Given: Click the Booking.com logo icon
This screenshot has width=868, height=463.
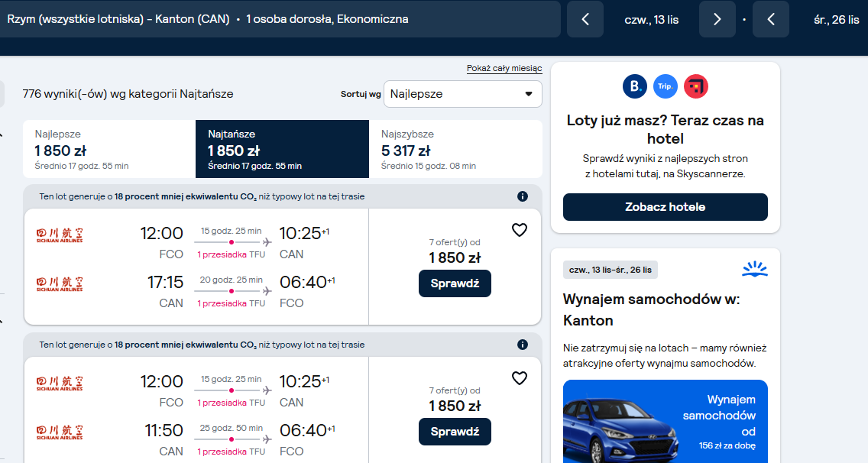Looking at the screenshot, I should [x=635, y=86].
